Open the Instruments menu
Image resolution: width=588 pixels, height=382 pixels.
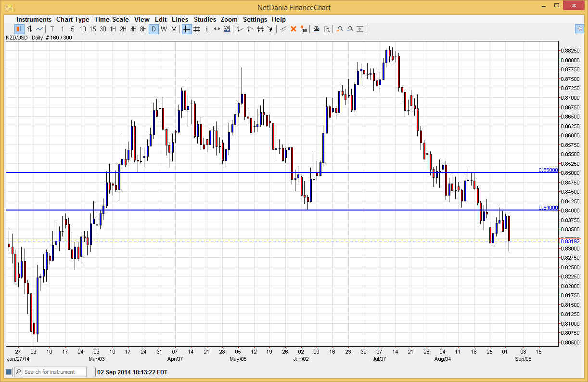pos(34,19)
